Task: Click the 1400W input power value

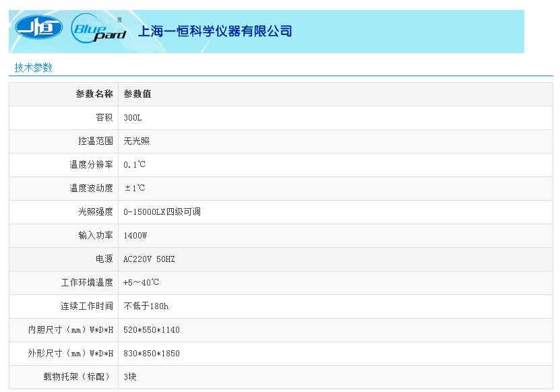Action: click(135, 236)
